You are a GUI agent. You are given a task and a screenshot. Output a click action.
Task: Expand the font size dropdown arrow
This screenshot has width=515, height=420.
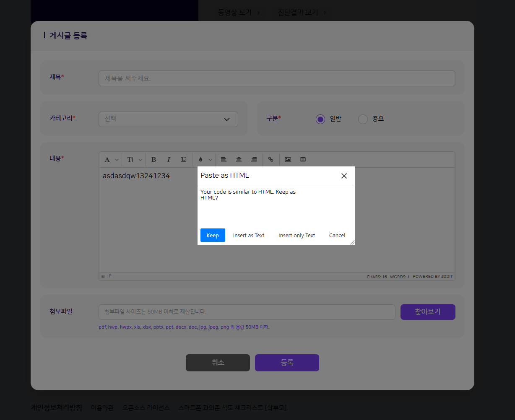(x=140, y=160)
